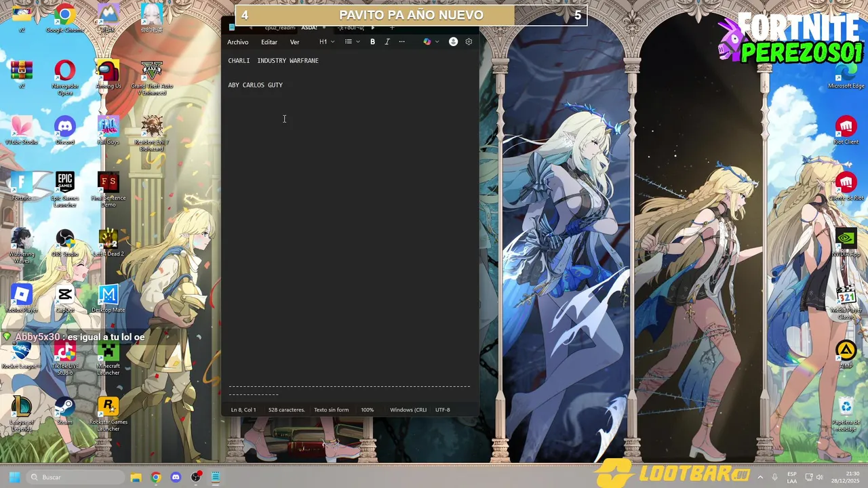This screenshot has width=868, height=488.
Task: Open the AIMP desktop icon
Action: [846, 354]
